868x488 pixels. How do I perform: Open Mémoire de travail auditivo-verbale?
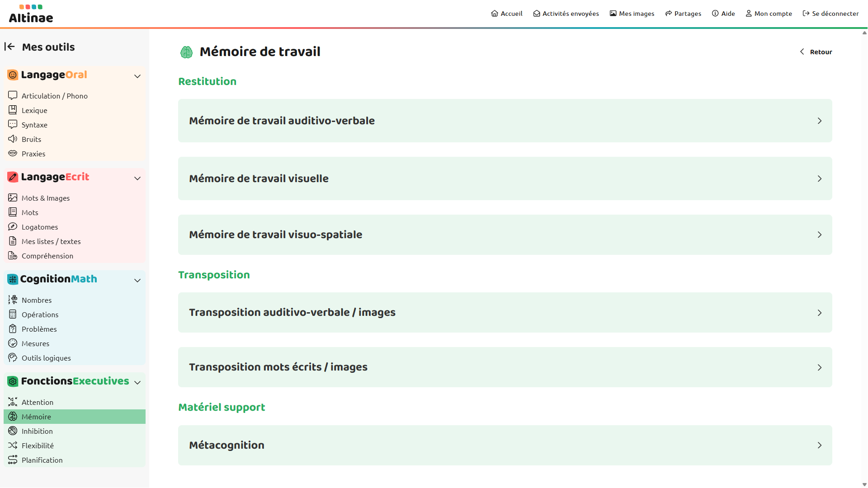[505, 121]
